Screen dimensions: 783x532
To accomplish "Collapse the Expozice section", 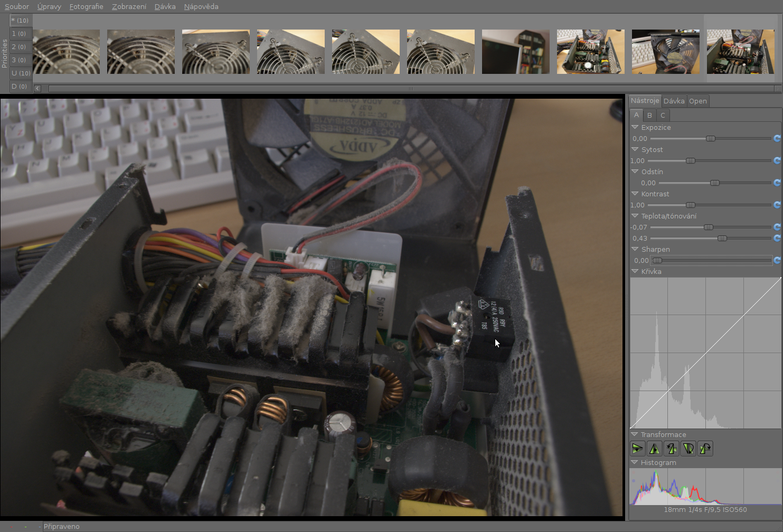I will (635, 127).
